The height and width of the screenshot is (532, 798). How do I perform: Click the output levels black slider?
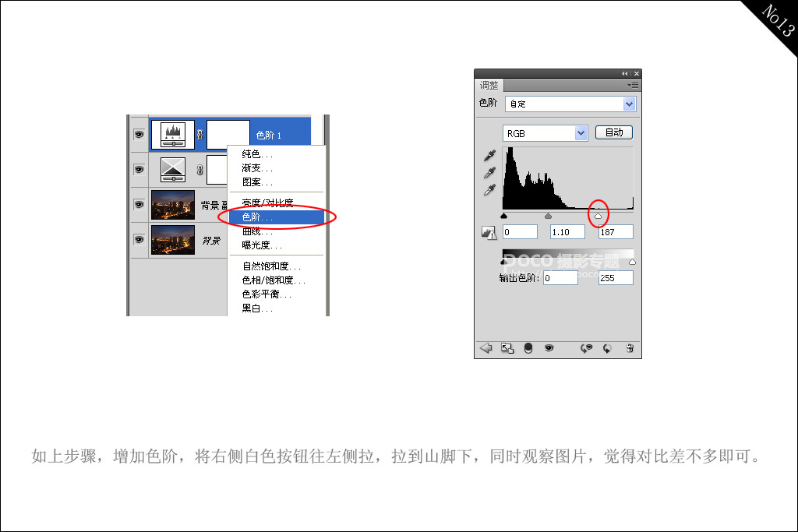click(x=504, y=262)
